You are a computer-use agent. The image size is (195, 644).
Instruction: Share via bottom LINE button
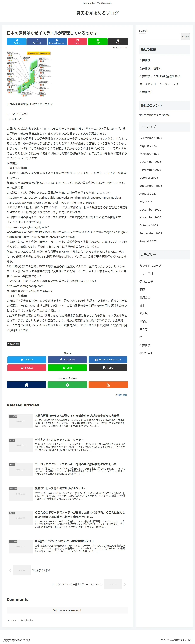[x=67, y=367]
